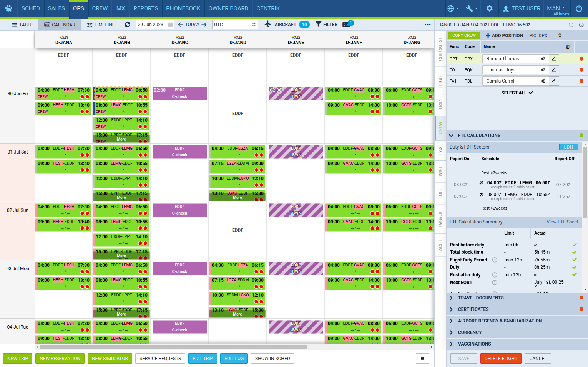Click help icon next to Next EOBT

495,283
